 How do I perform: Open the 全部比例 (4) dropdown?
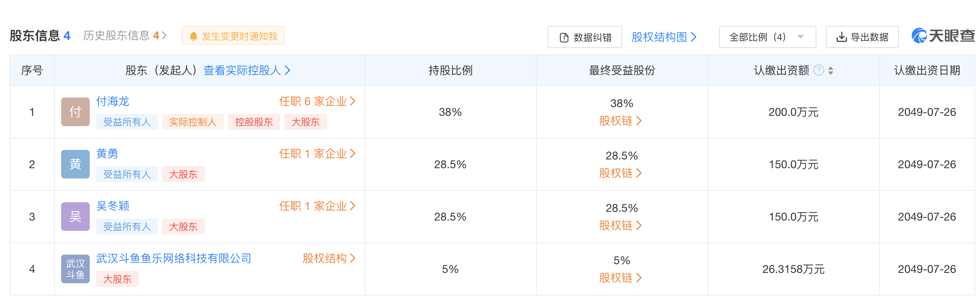pos(767,37)
